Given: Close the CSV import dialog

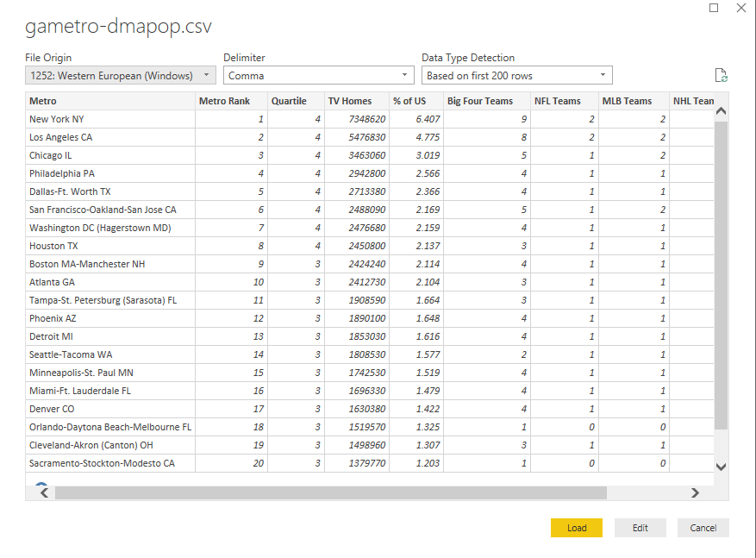Looking at the screenshot, I should coord(740,8).
